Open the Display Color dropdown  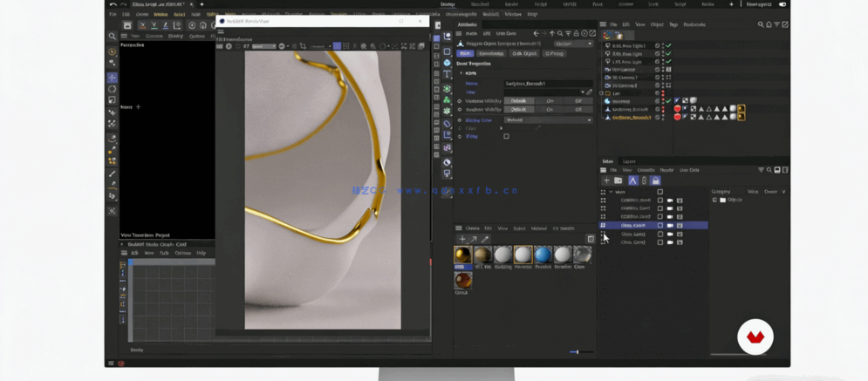click(x=549, y=119)
